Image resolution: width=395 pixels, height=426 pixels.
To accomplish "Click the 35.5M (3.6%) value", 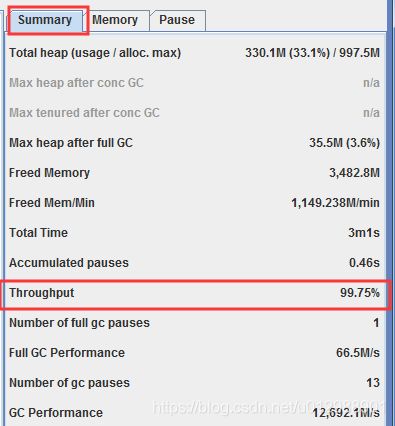I will (x=344, y=143).
